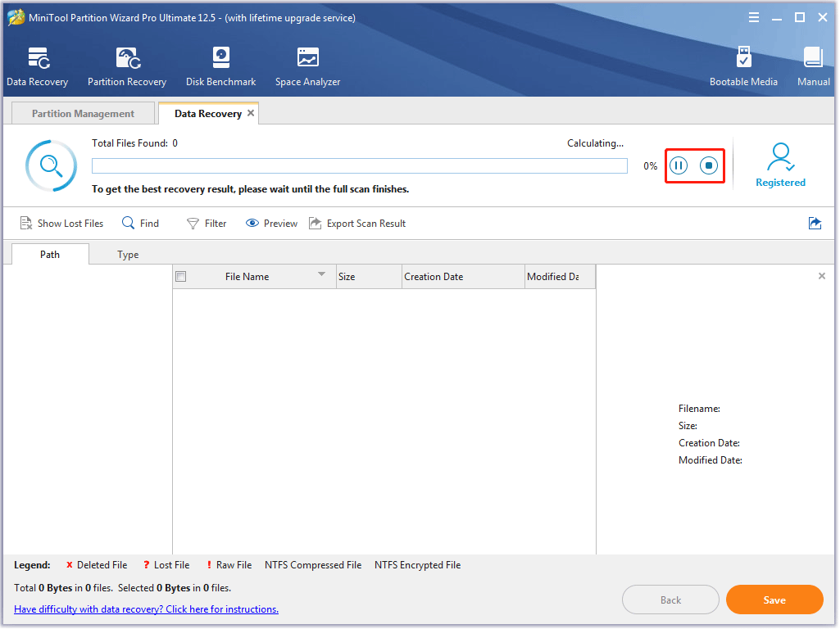Click the NTFS Encrypted File legend text
Screen dimensions: 840x629
(417, 565)
